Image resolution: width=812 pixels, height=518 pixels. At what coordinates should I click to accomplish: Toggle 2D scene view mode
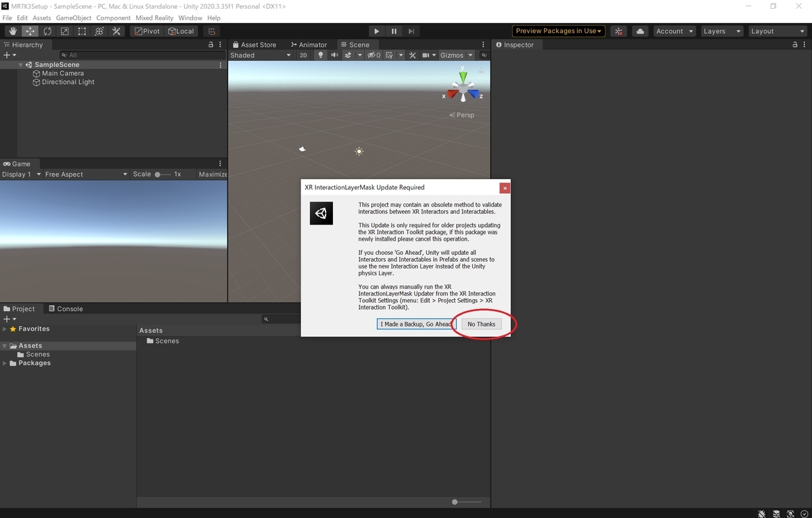pos(304,55)
